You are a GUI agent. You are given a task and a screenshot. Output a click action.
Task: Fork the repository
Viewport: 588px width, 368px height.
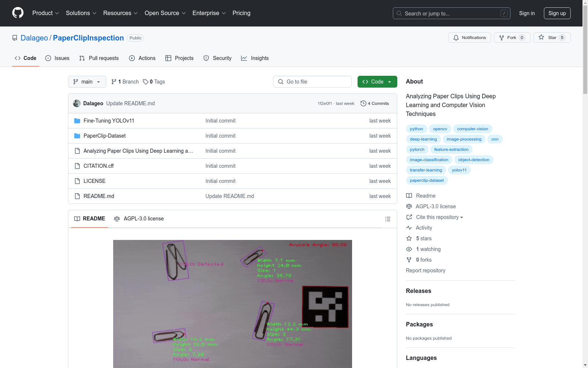[512, 38]
